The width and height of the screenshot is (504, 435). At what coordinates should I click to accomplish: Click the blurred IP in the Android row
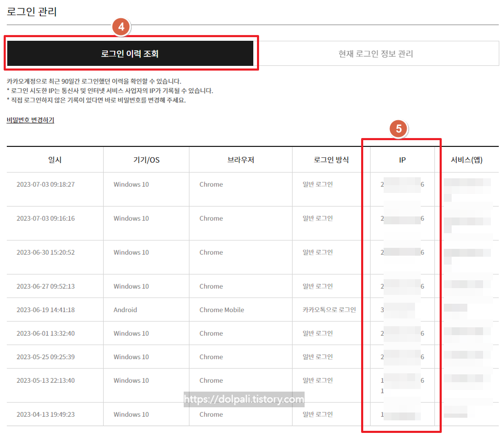[398, 310]
